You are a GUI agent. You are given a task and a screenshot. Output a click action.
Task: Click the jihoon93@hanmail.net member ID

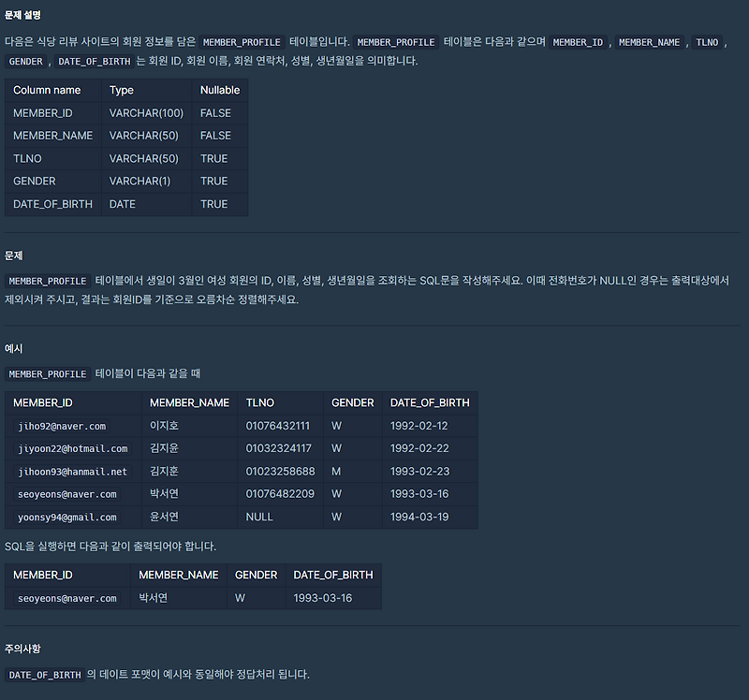(x=73, y=472)
